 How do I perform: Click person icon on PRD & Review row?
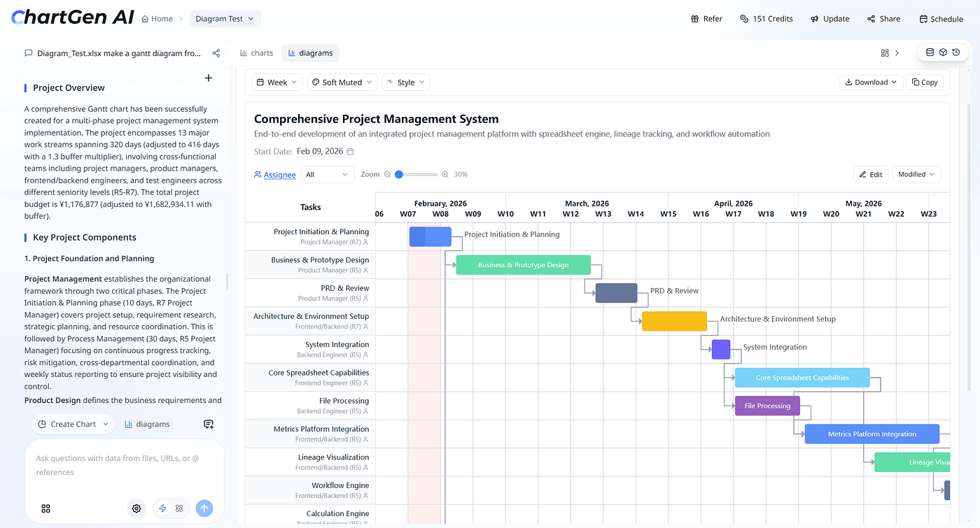[x=366, y=299]
